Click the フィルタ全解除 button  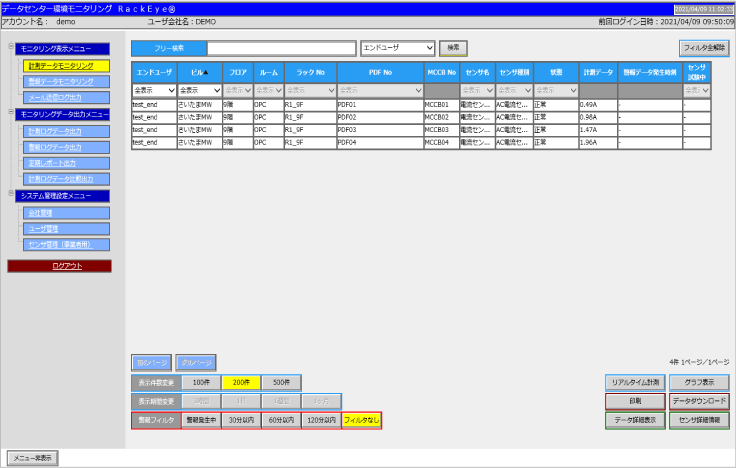704,48
